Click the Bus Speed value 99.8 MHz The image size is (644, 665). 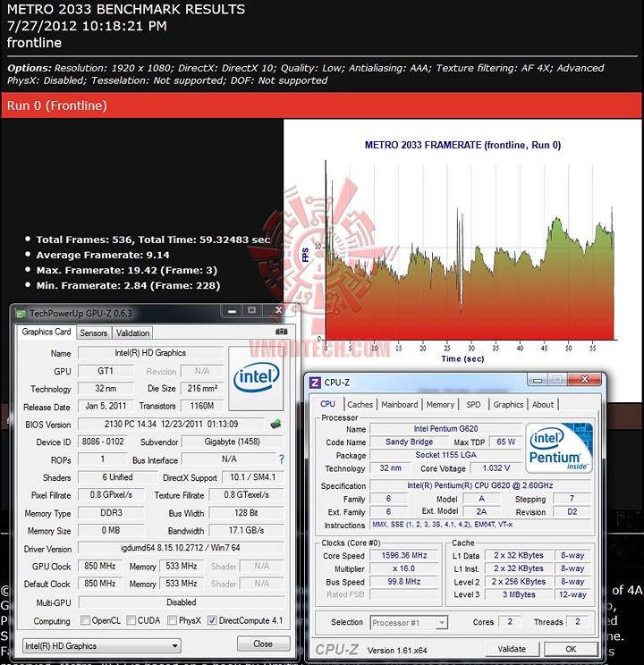(x=404, y=582)
